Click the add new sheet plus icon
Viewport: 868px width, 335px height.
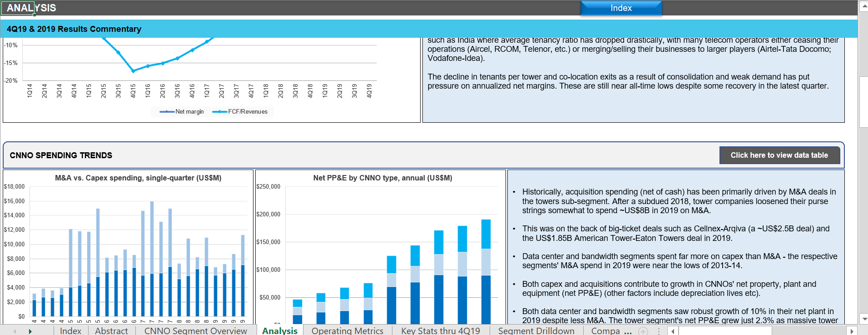pos(643,331)
